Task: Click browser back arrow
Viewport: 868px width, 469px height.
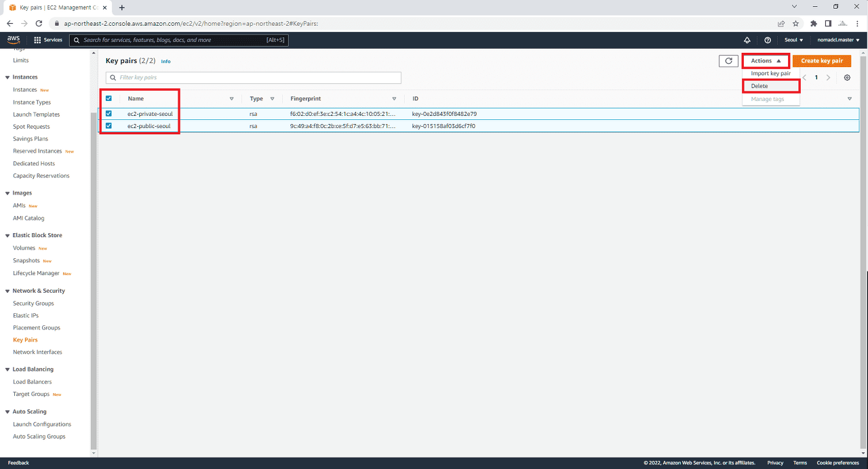Action: tap(9, 23)
